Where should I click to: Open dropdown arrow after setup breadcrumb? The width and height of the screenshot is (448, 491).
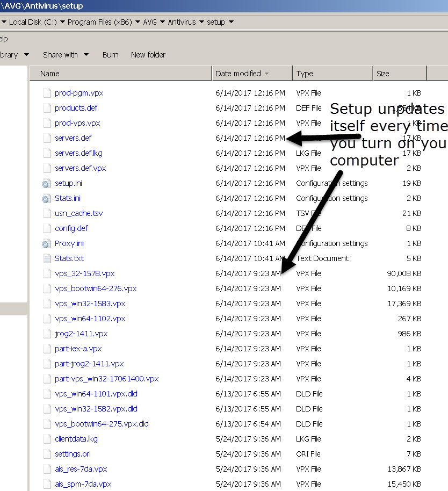pyautogui.click(x=231, y=22)
